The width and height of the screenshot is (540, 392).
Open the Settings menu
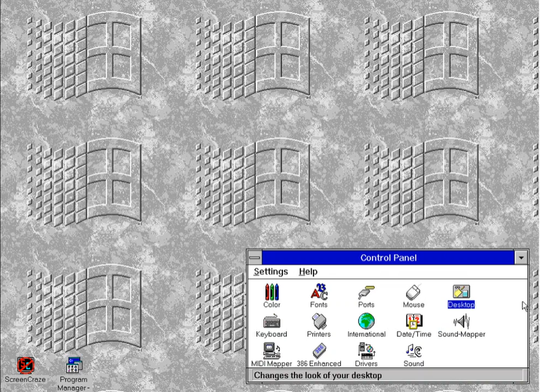(x=271, y=271)
